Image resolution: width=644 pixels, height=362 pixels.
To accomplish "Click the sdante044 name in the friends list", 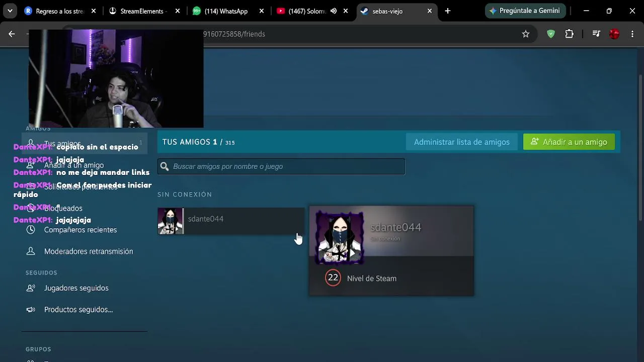I will 206,219.
